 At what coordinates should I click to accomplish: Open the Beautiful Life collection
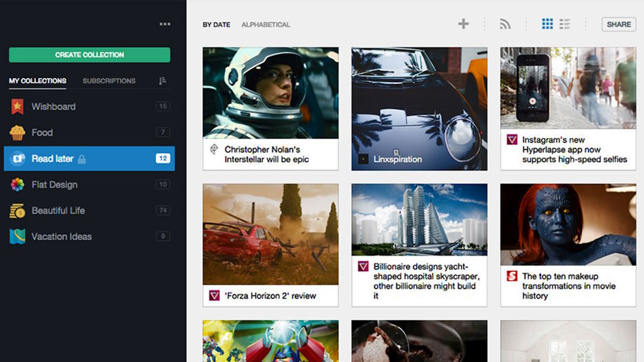click(89, 210)
